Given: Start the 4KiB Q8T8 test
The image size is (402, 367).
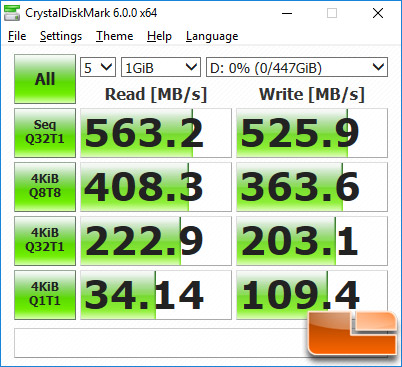Looking at the screenshot, I should tap(45, 187).
